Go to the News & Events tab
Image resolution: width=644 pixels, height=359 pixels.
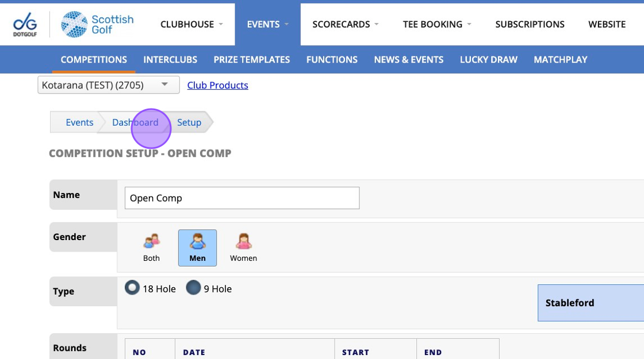[409, 60]
